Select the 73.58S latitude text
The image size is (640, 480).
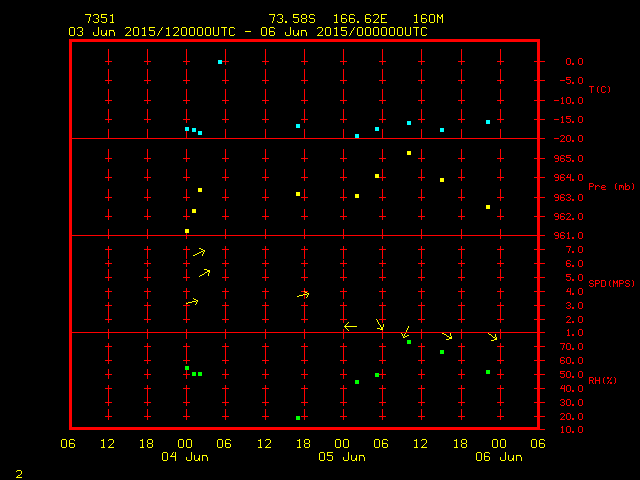click(293, 19)
